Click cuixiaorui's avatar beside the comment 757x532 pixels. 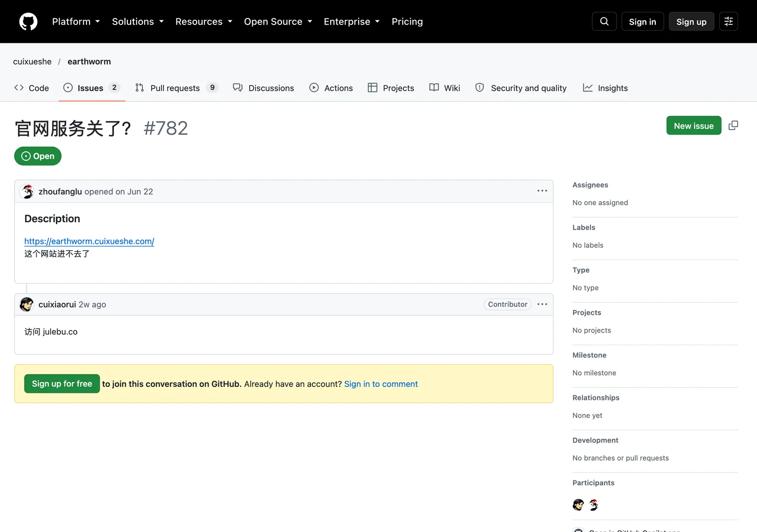coord(27,305)
